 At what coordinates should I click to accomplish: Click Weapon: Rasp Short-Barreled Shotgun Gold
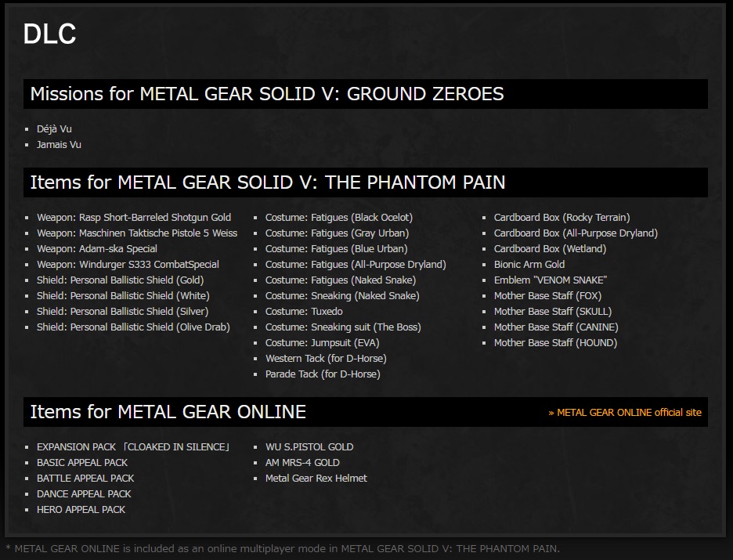(134, 218)
